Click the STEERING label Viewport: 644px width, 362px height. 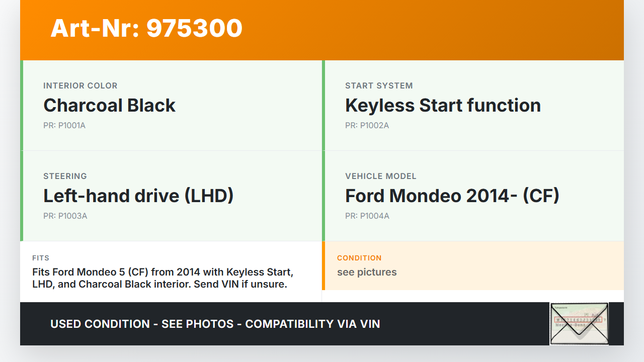(65, 176)
